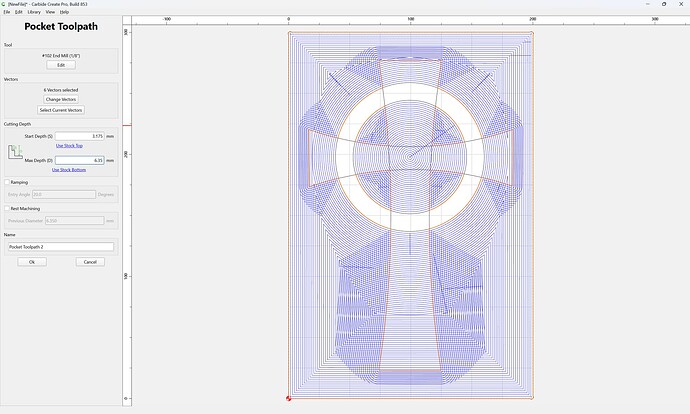Click the Change Vectors button
The height and width of the screenshot is (414, 690).
pos(61,99)
